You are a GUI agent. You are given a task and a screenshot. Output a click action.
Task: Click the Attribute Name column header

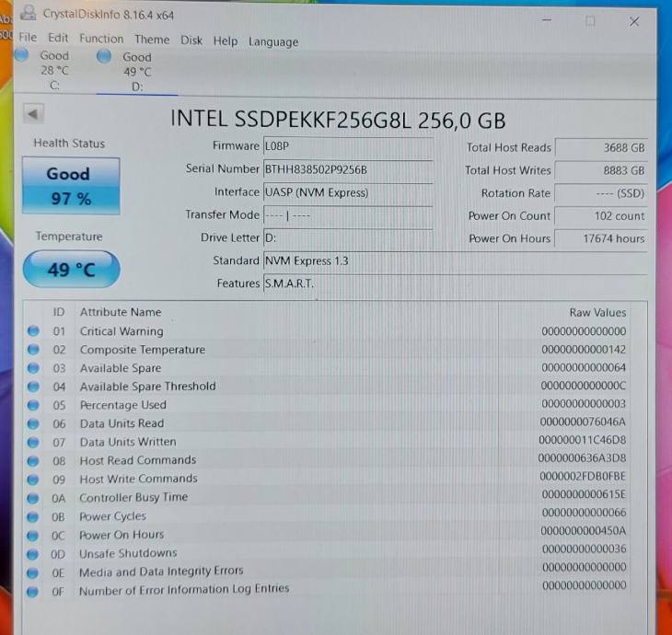pyautogui.click(x=121, y=312)
